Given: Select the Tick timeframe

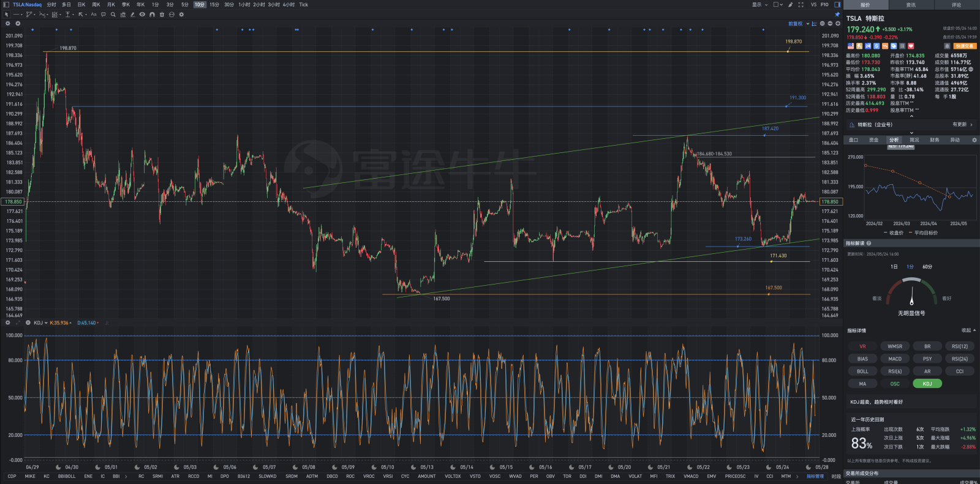Looking at the screenshot, I should [303, 4].
